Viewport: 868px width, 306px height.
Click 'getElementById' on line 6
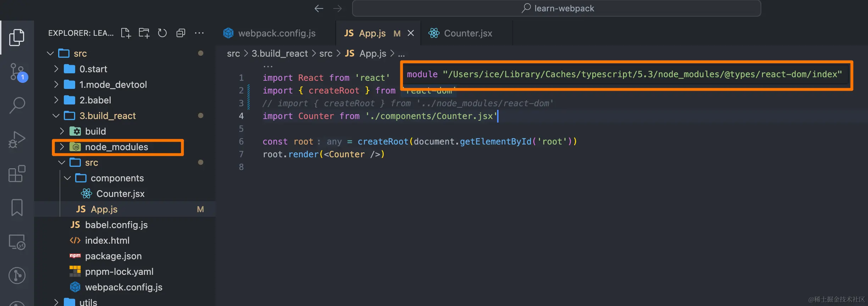[x=496, y=141]
